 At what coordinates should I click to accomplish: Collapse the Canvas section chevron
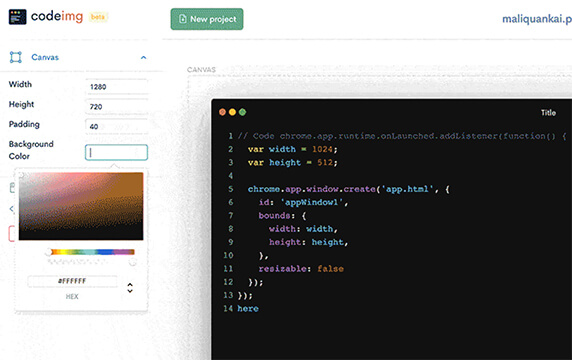[143, 57]
